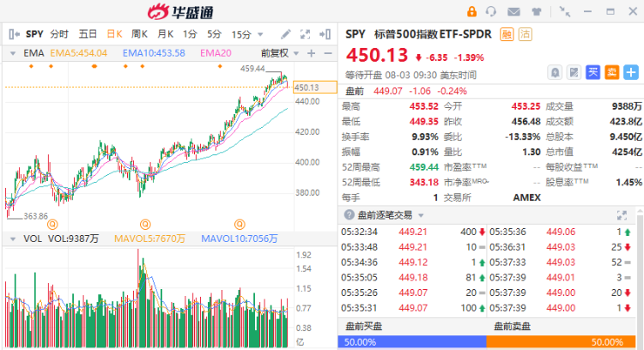Toggle the EMA5:454.04 line
This screenshot has width=644, height=350.
[x=78, y=53]
